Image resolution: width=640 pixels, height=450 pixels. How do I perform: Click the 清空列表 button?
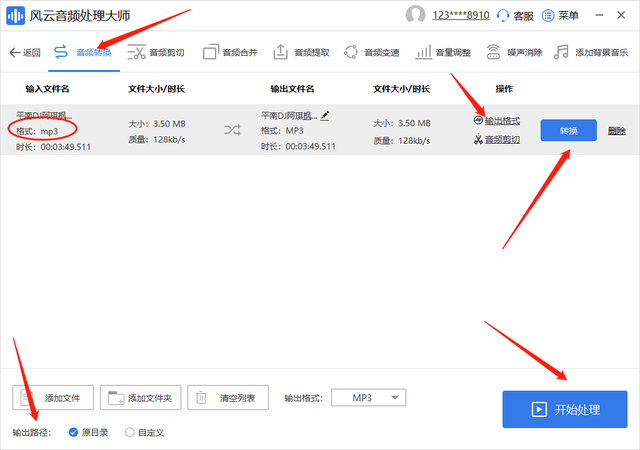(228, 397)
